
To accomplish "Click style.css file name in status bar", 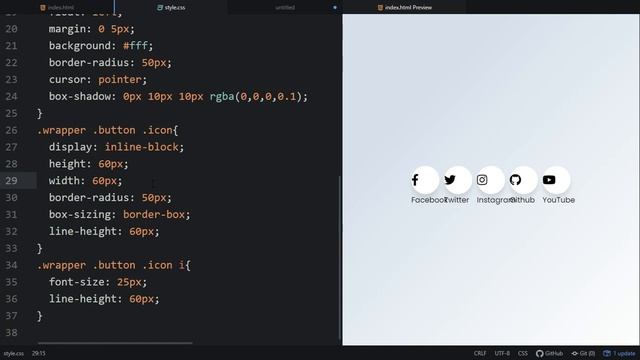I will coord(14,353).
